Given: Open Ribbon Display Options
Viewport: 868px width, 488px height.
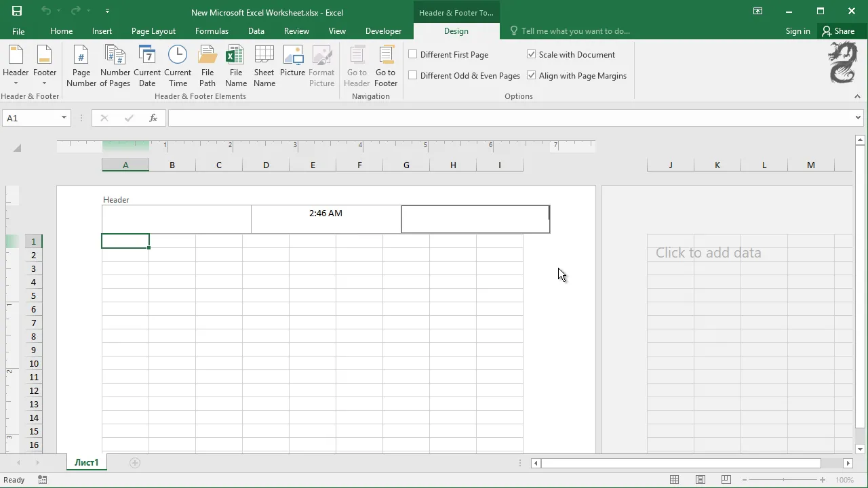Looking at the screenshot, I should 758,12.
